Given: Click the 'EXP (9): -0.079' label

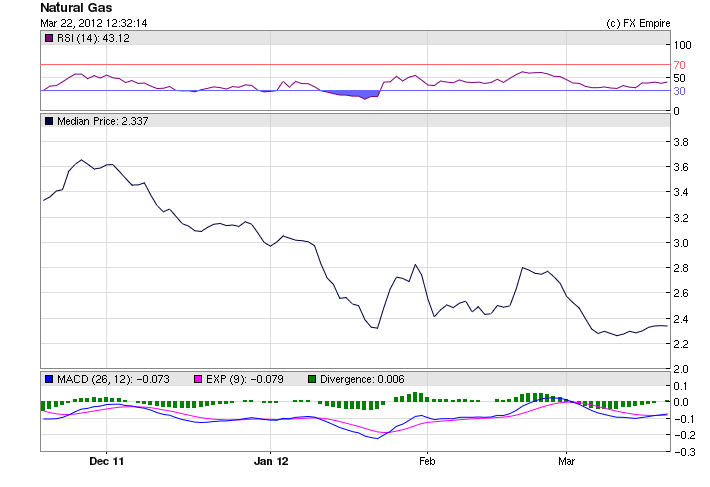Looking at the screenshot, I should pyautogui.click(x=245, y=379).
